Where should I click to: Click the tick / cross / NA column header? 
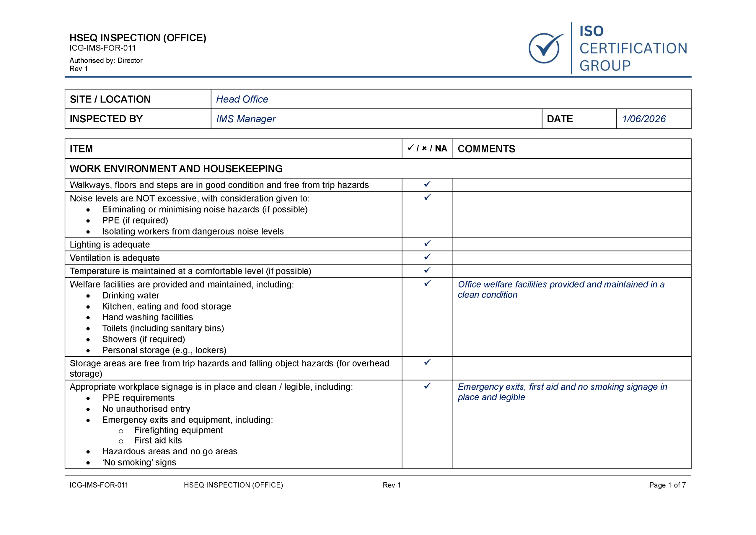coord(427,148)
